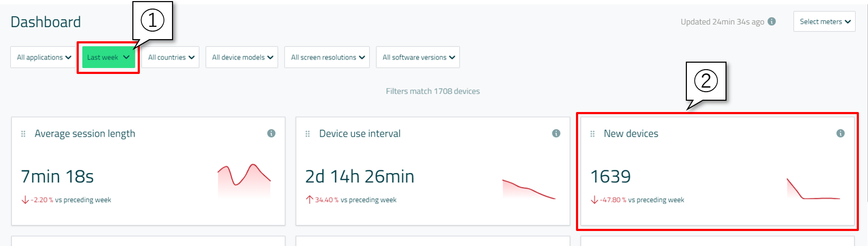Click the 7min 18s session length value
Viewport: 868px width, 246px height.
[57, 177]
